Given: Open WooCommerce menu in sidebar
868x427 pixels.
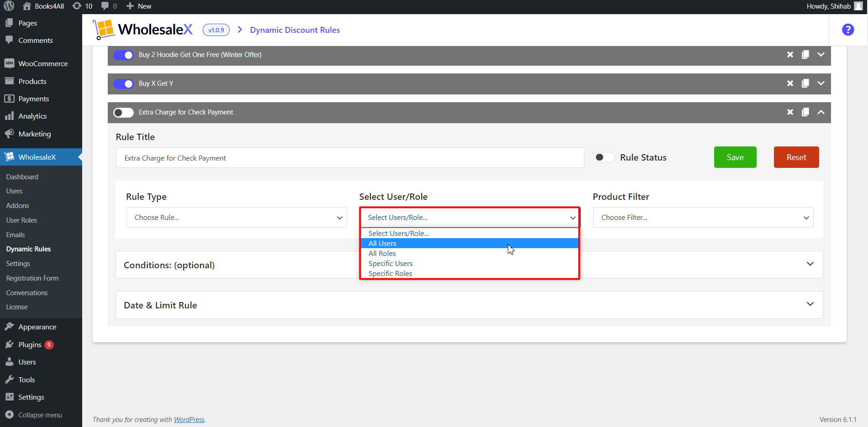Looking at the screenshot, I should click(41, 64).
